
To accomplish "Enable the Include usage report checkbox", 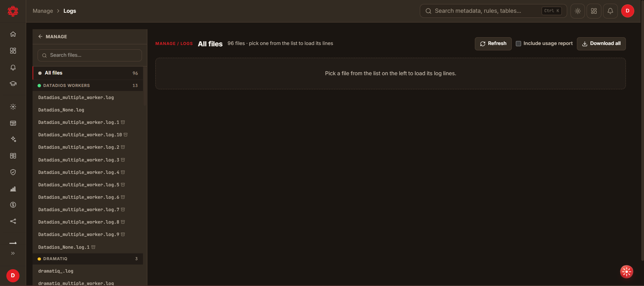I will [518, 44].
